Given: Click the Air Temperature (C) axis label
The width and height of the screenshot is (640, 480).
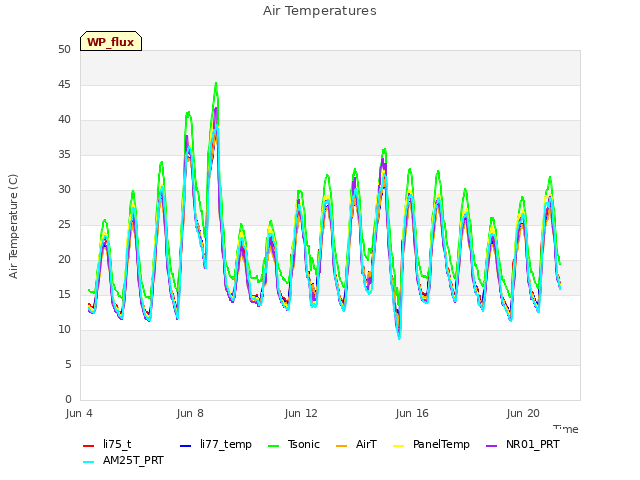Looking at the screenshot, I should point(13,227).
